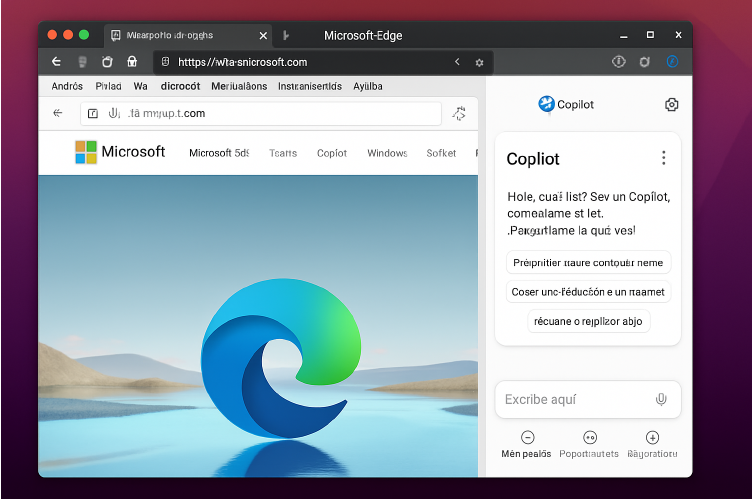The image size is (752, 499).
Task: Close the current browser tab
Action: [x=263, y=36]
